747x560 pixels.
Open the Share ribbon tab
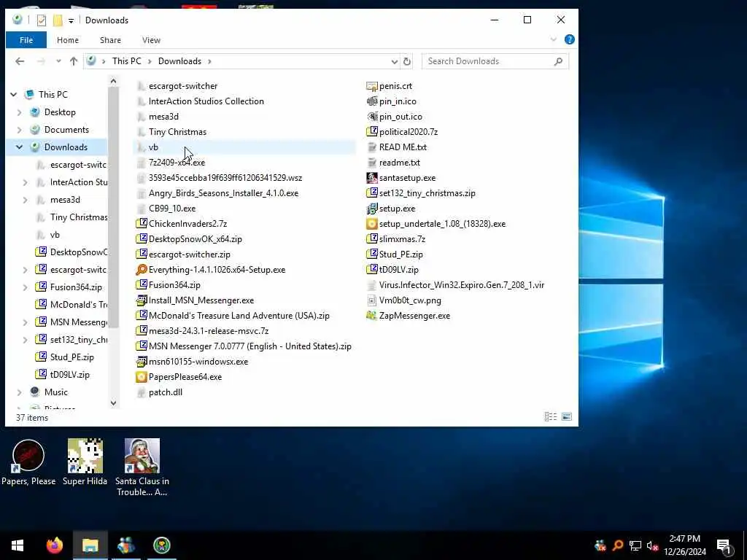point(110,40)
